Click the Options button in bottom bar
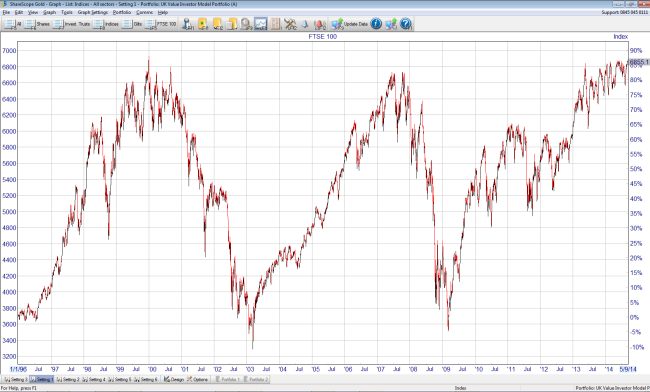The height and width of the screenshot is (392, 650). 197,379
